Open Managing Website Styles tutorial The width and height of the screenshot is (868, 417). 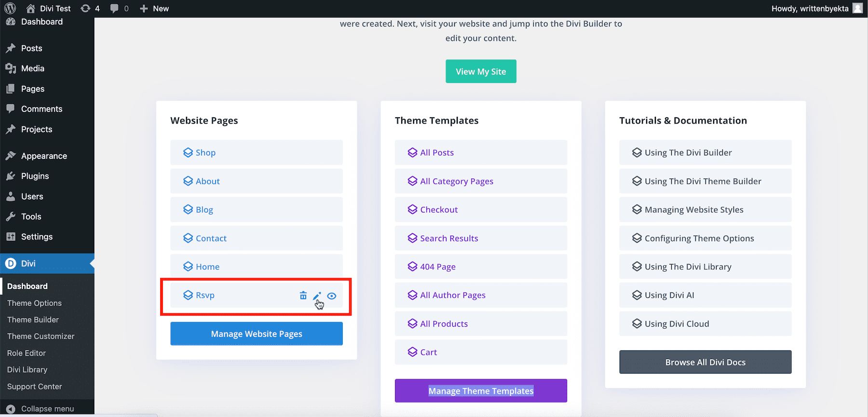pyautogui.click(x=705, y=209)
